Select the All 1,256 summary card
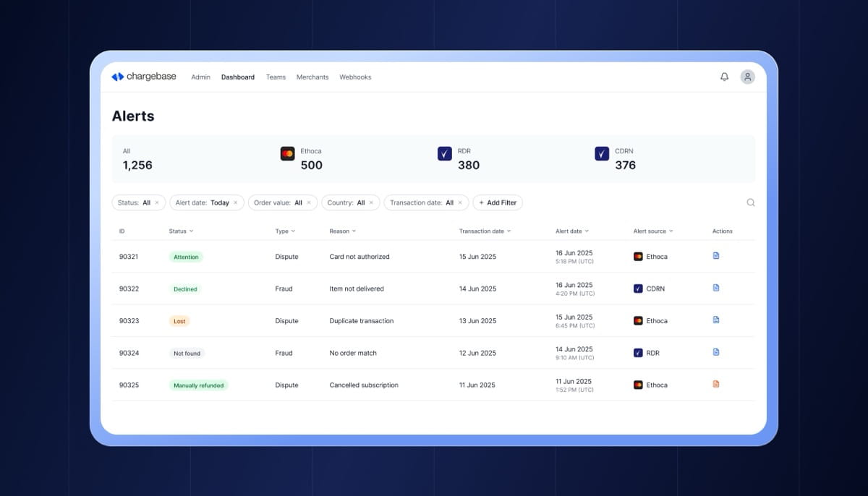This screenshot has height=496, width=868. pyautogui.click(x=137, y=159)
